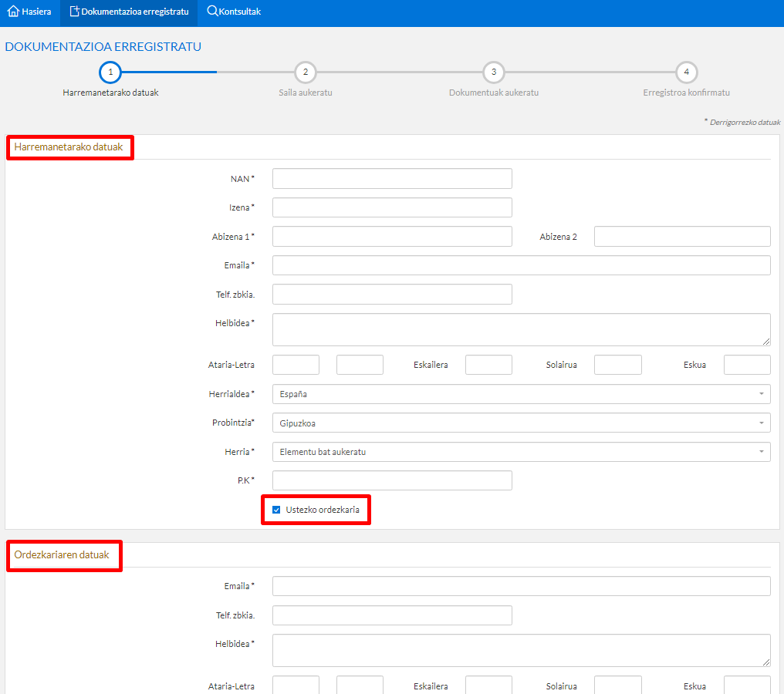
Task: Jump to step 3 Dokumentuak aukeratu
Action: [x=494, y=72]
